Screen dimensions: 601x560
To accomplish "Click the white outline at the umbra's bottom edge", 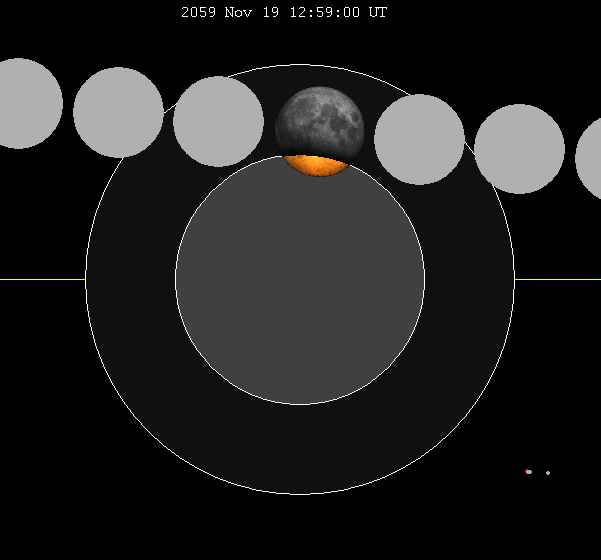I will click(x=300, y=404).
